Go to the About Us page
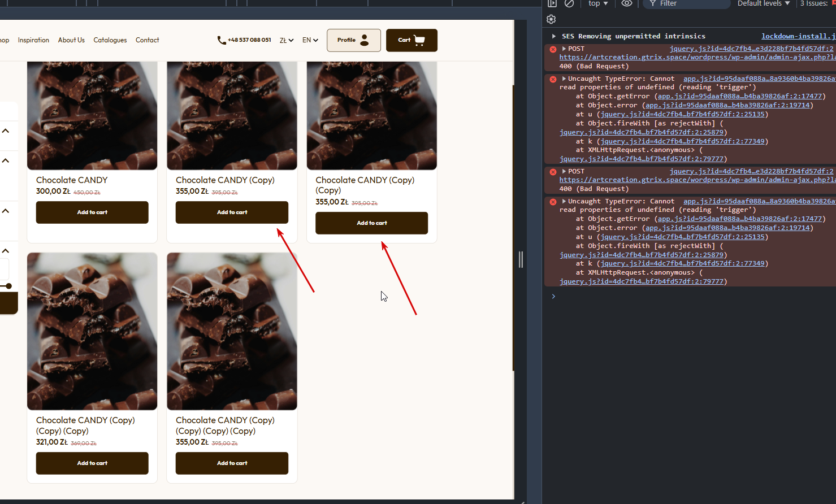 (x=71, y=40)
